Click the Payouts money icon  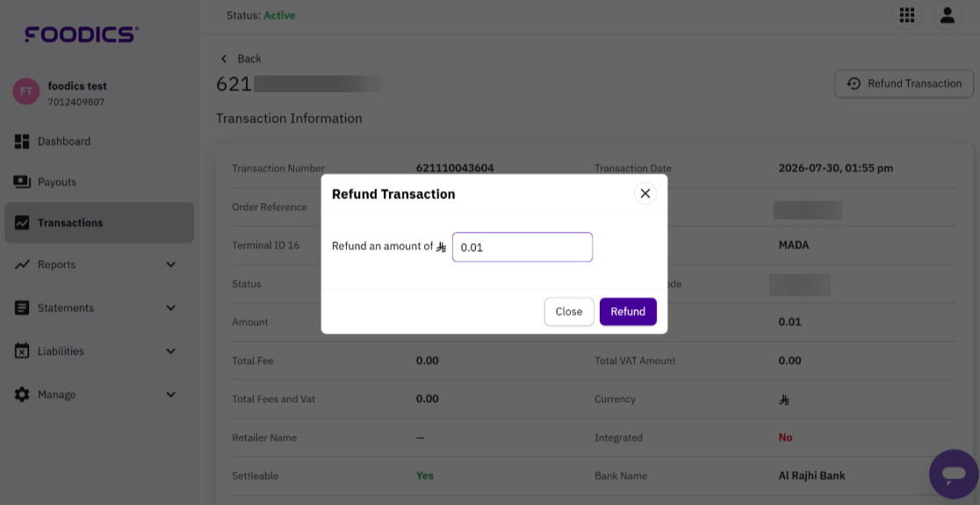pyautogui.click(x=22, y=182)
